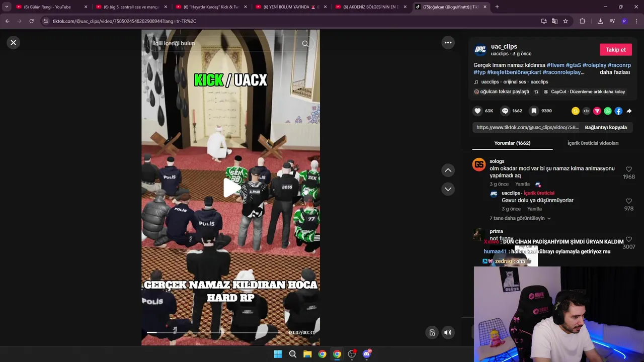Viewport: 644px width, 362px height.
Task: Like the video with the heart icon
Action: [x=477, y=111]
